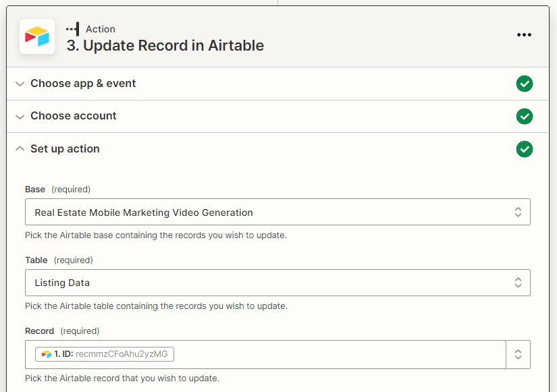
Task: Open the Base selection dropdown
Action: [x=518, y=212]
